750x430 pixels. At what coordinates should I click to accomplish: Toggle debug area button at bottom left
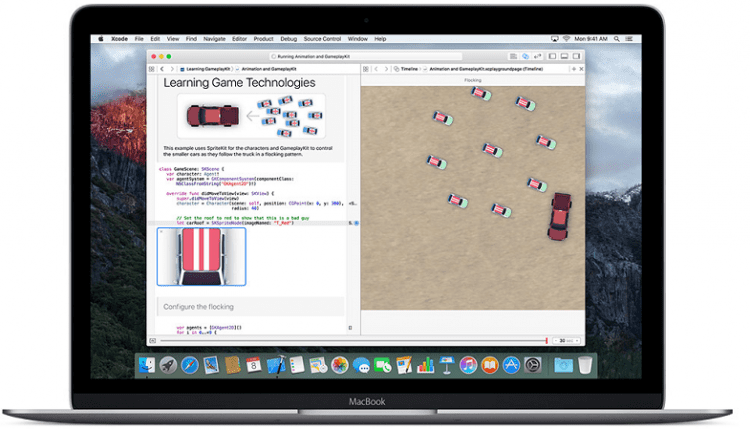[153, 341]
